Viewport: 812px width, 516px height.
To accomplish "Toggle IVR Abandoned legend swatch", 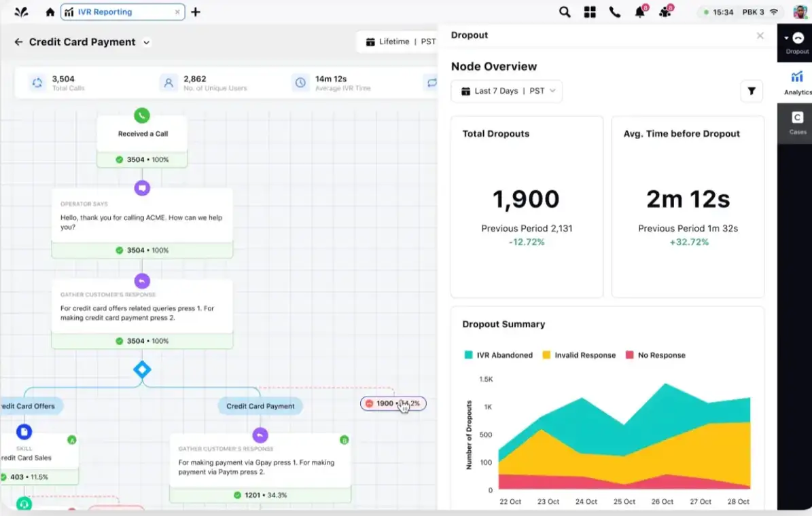I will point(468,355).
